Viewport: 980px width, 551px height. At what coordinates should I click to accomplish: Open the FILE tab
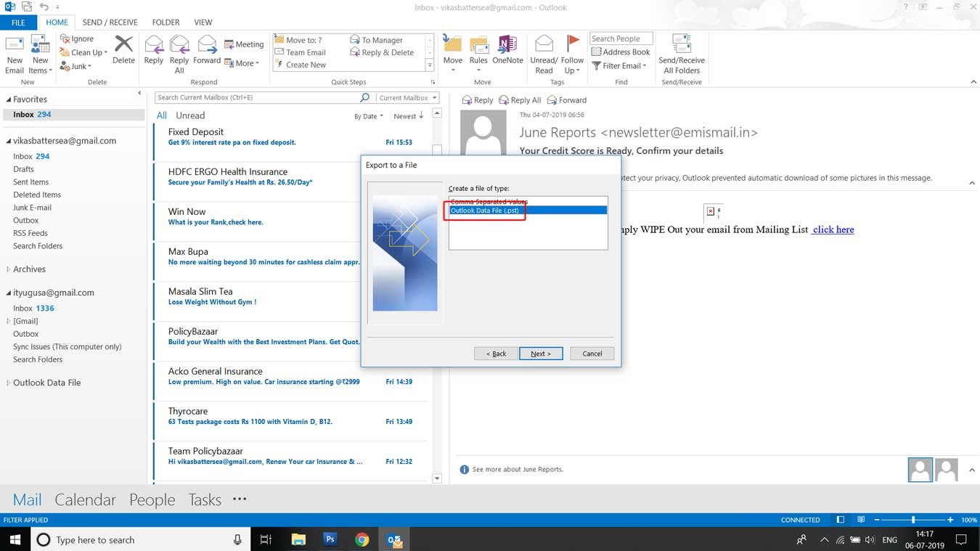(18, 23)
